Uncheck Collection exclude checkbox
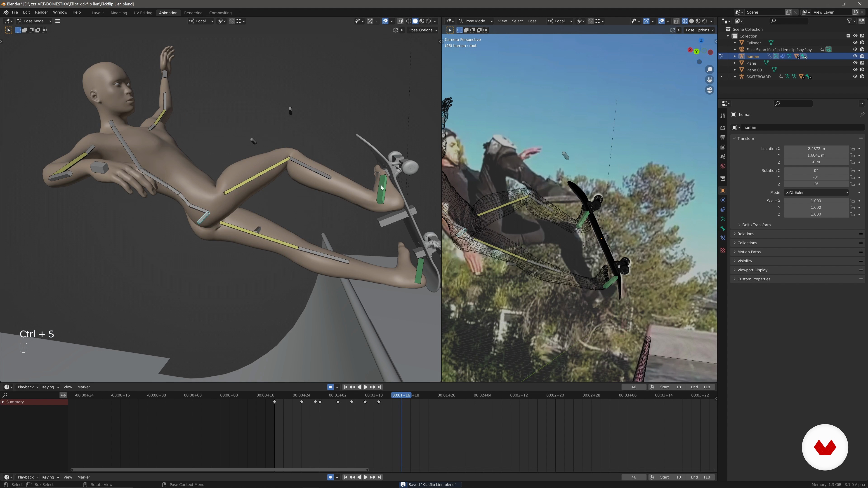 848,36
